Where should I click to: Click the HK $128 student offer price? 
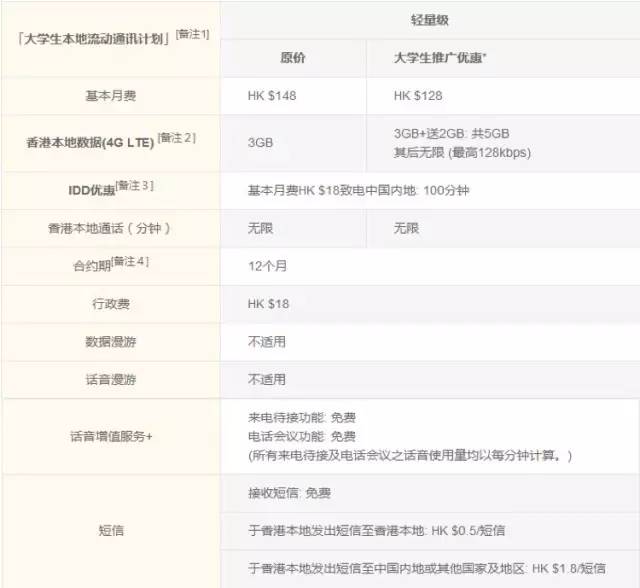tap(418, 96)
